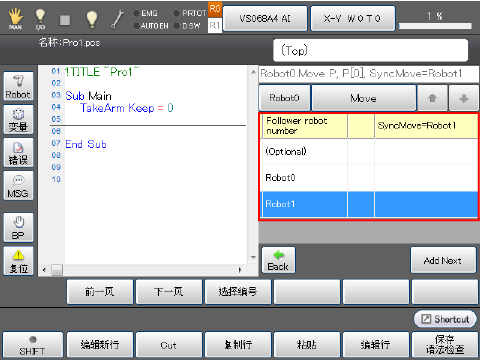This screenshot has height=360, width=480.
Task: Click the horizontal scrollbar thumb
Action: point(57,270)
